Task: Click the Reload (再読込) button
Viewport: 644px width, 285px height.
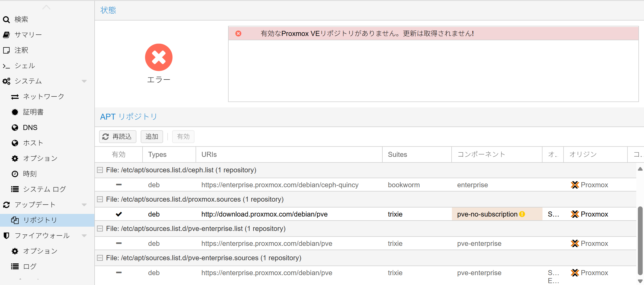Action: [x=118, y=137]
